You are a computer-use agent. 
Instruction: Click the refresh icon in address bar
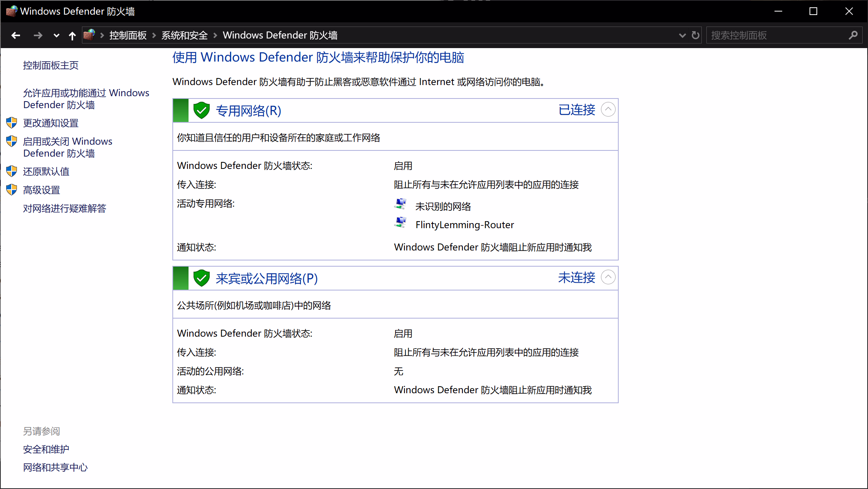[x=695, y=35]
